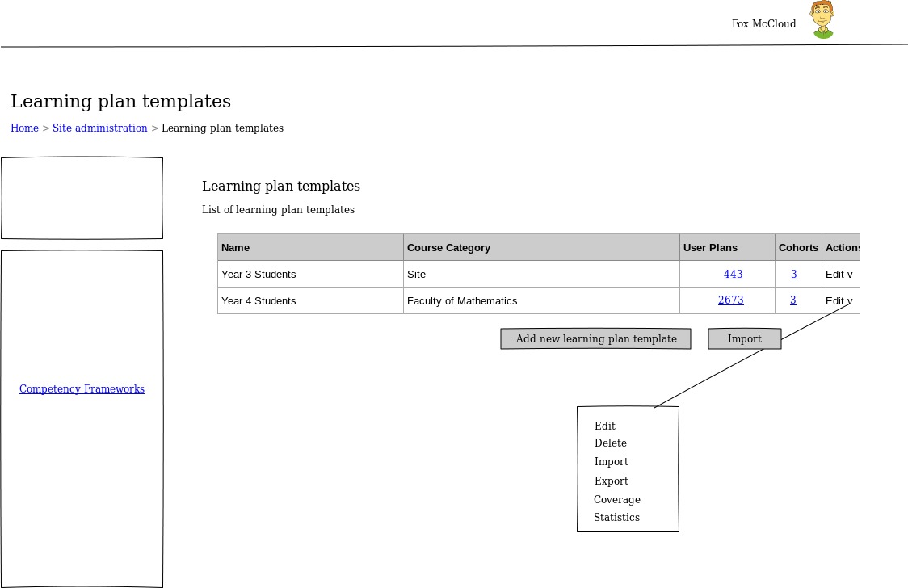This screenshot has height=588, width=908.
Task: Select Import from the actions menu
Action: coord(612,462)
